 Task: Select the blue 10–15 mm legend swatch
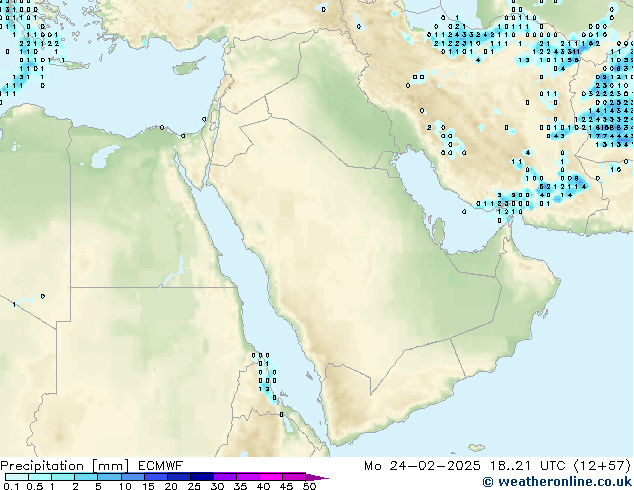pos(134,477)
